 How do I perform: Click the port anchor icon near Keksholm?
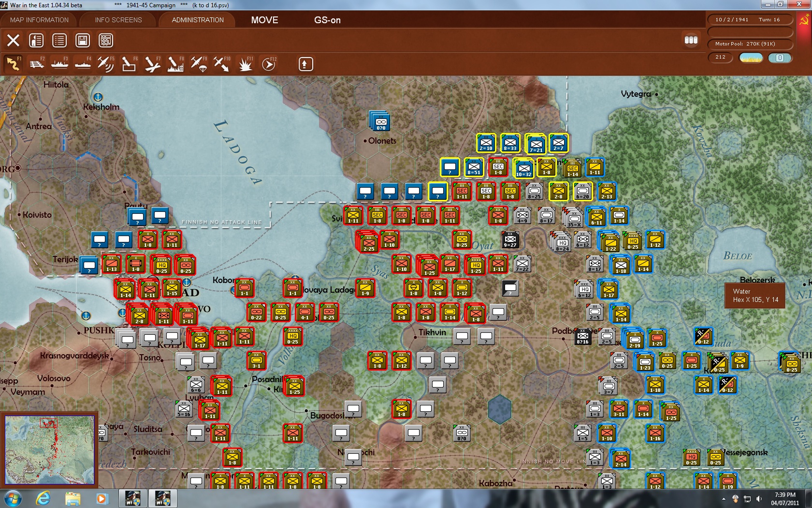coord(98,97)
